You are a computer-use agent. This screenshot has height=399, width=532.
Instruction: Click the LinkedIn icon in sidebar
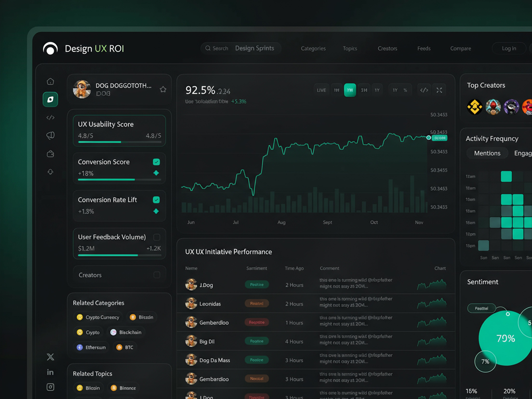(x=50, y=372)
